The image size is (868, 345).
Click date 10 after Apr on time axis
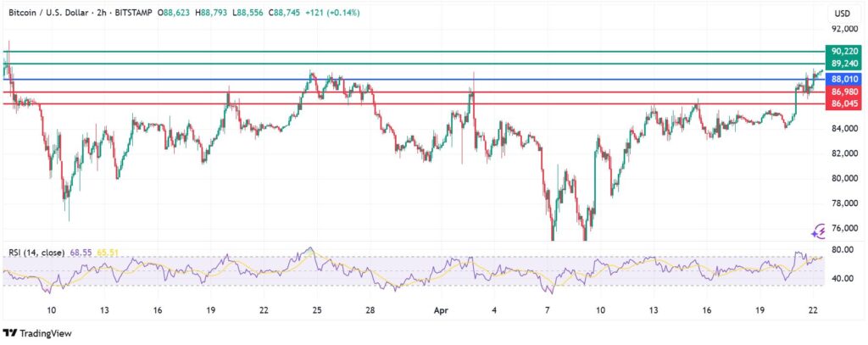(600, 311)
